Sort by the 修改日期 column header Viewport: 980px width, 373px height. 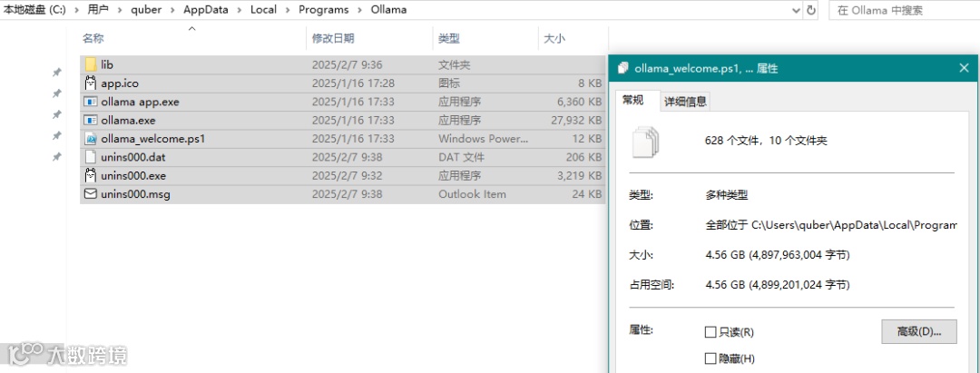point(334,39)
